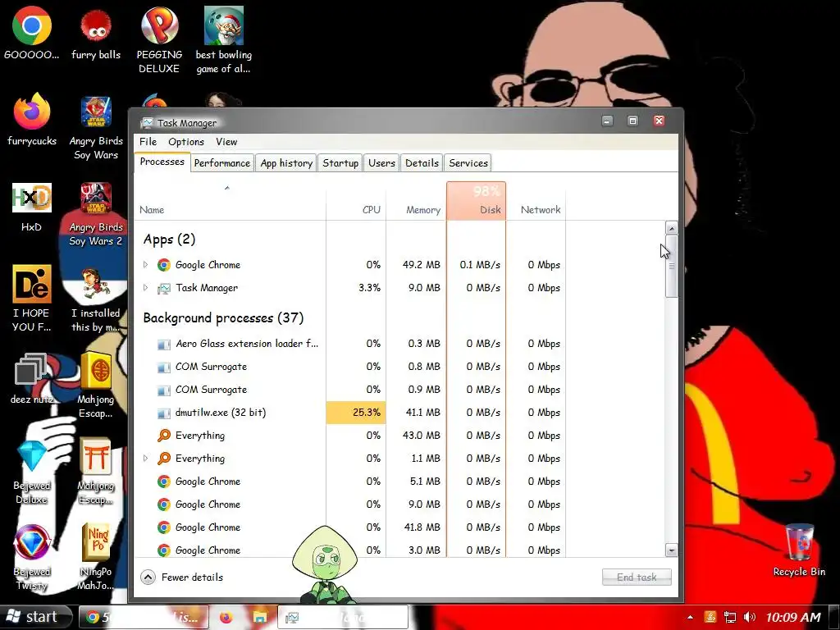Sort by the Disk column header
840x630 pixels.
point(476,202)
